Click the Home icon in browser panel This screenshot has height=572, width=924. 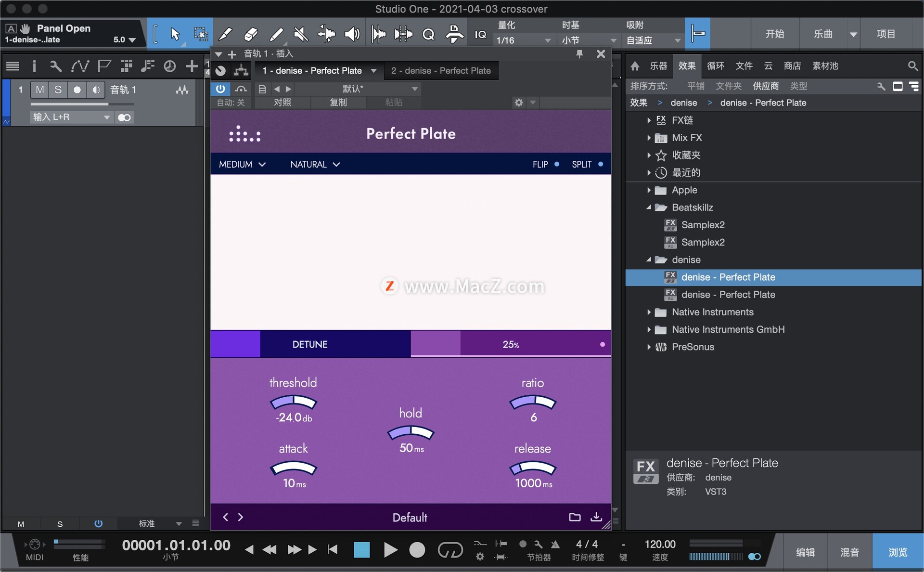click(635, 66)
